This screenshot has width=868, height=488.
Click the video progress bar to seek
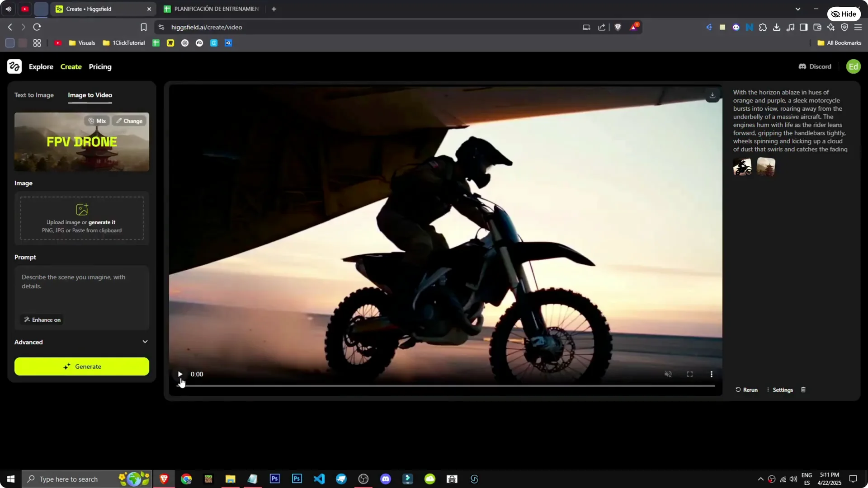pos(446,385)
